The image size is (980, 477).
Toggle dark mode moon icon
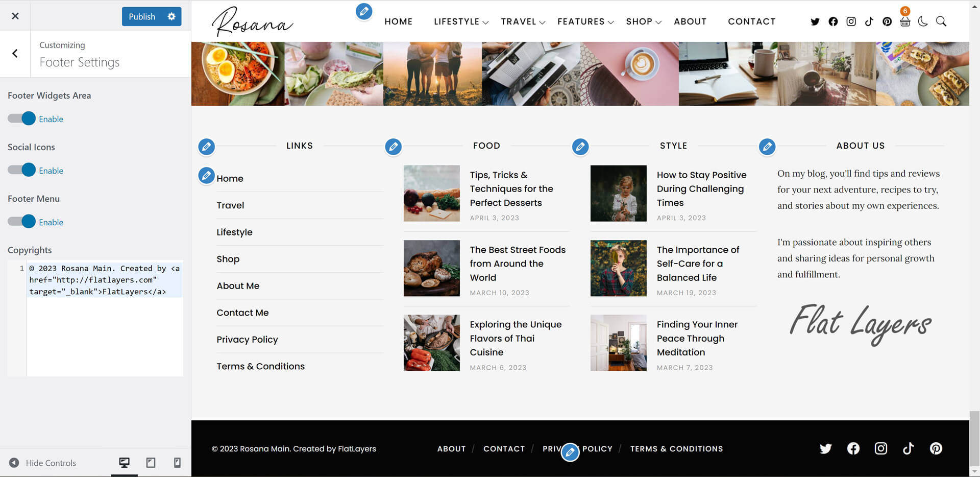[923, 21]
